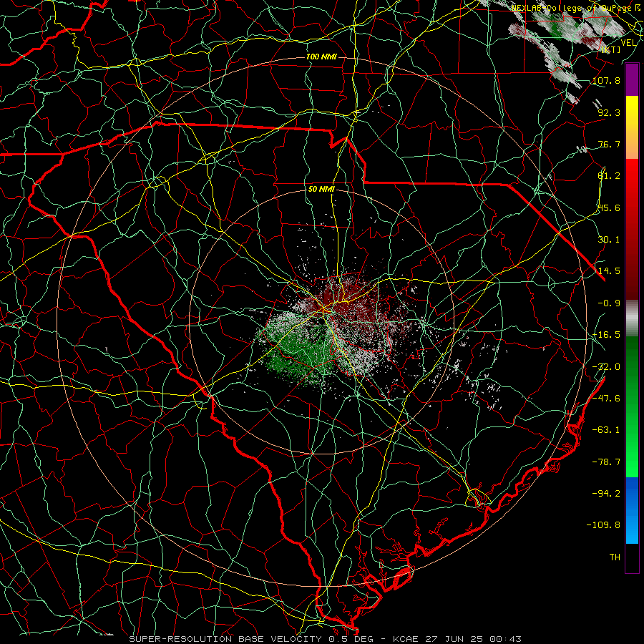Select the -0.9 legend value

[x=609, y=303]
